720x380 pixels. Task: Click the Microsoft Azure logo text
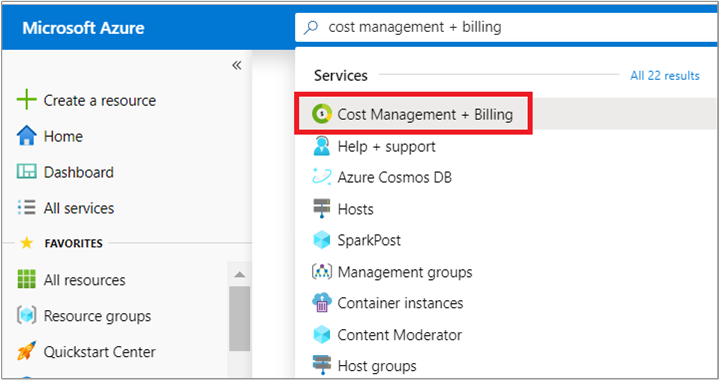pos(83,28)
